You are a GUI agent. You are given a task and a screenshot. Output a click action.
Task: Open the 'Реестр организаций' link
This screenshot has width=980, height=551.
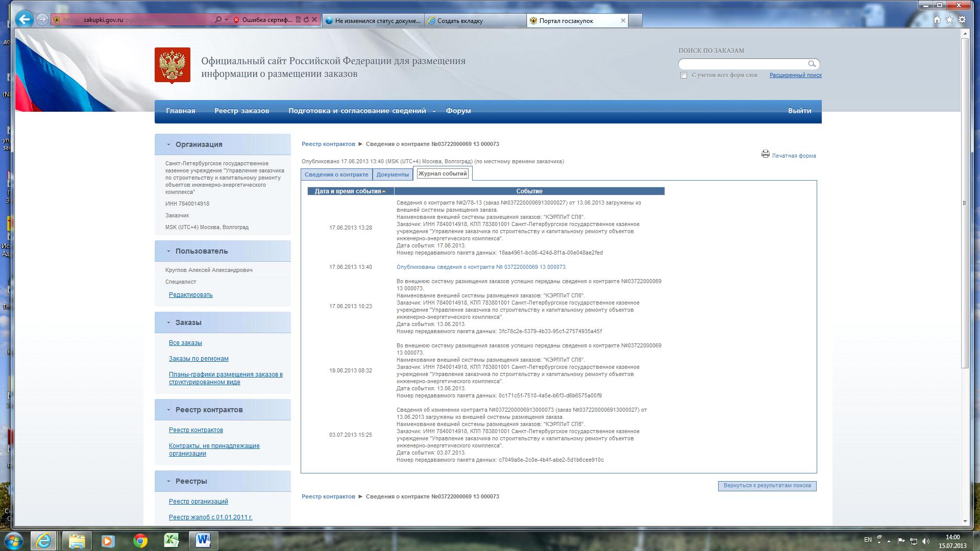tap(199, 502)
